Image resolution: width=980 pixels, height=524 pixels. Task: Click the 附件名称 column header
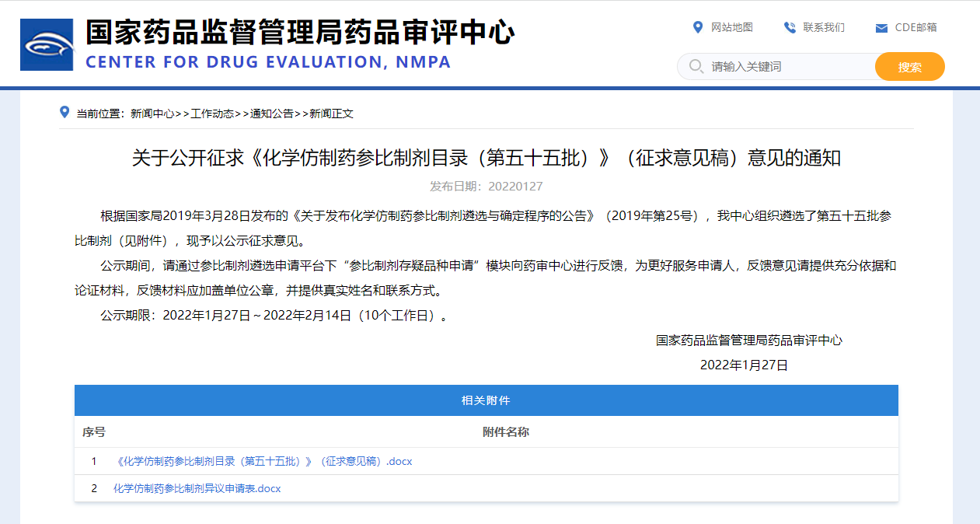point(506,431)
